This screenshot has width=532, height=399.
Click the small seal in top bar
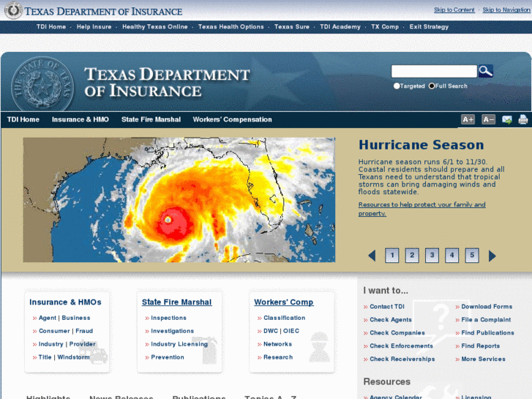click(13, 10)
